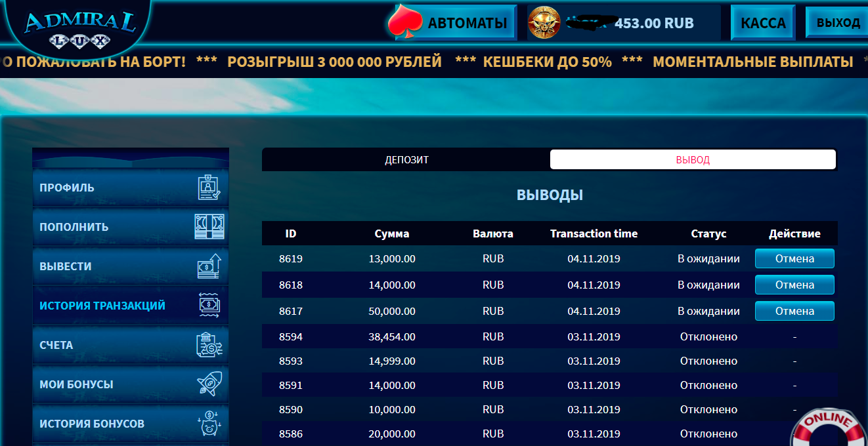The width and height of the screenshot is (868, 446).
Task: Log out with the Выход button
Action: pos(838,22)
